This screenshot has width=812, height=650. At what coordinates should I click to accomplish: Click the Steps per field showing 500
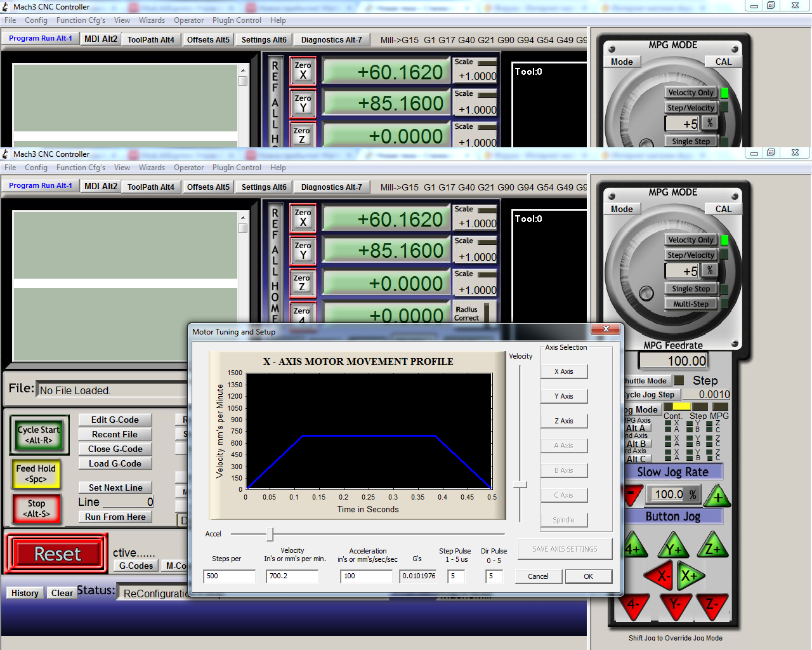tap(229, 576)
